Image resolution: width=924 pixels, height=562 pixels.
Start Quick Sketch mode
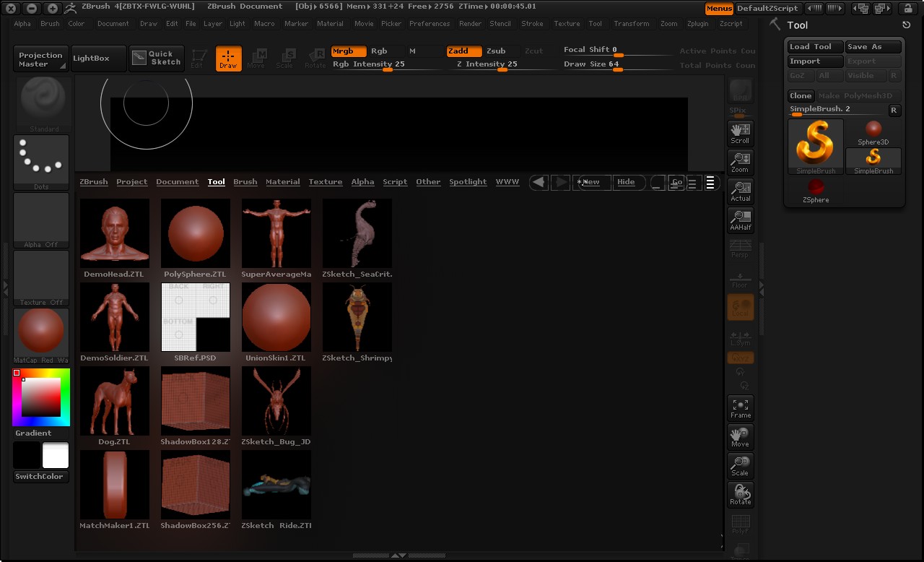click(x=157, y=59)
